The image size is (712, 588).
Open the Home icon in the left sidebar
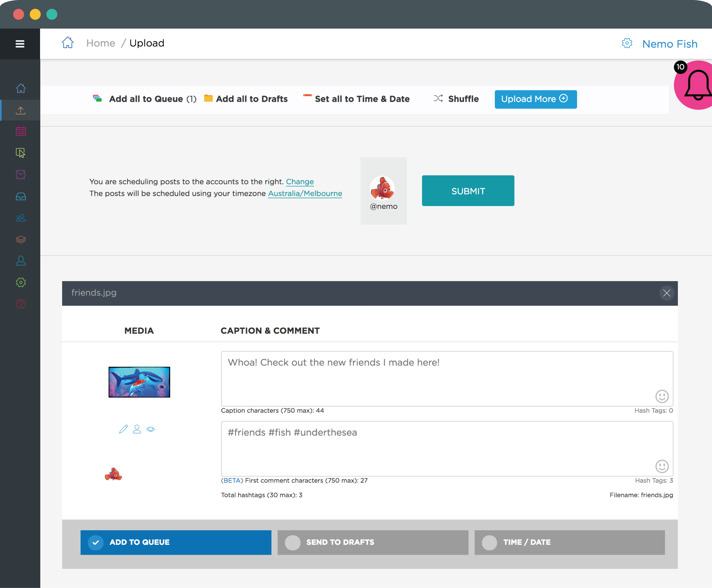(x=21, y=88)
